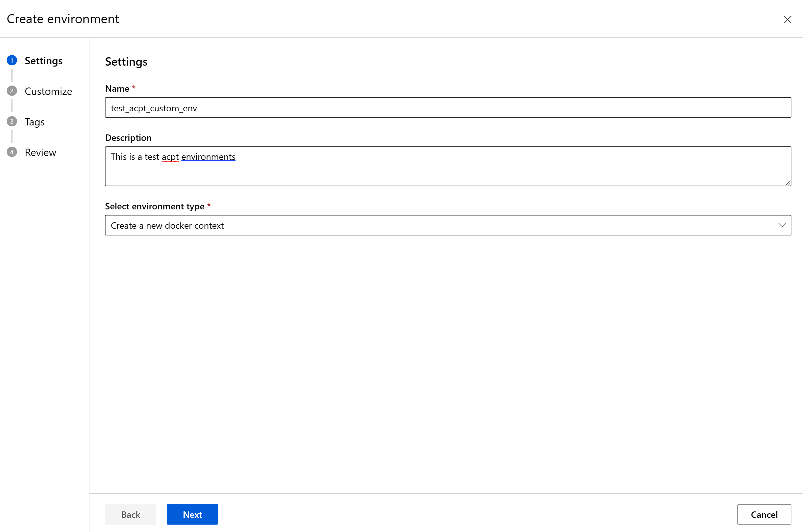Screen dimensions: 803x532
Task: Click the step 3 Tags circle icon
Action: (12, 121)
